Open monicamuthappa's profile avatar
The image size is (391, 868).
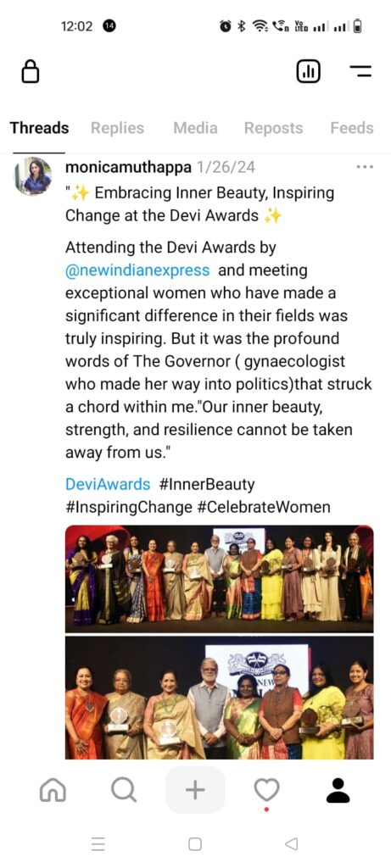click(33, 176)
